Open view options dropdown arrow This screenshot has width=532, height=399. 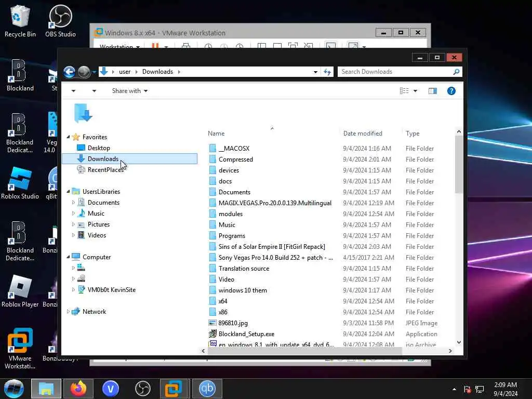tap(415, 91)
